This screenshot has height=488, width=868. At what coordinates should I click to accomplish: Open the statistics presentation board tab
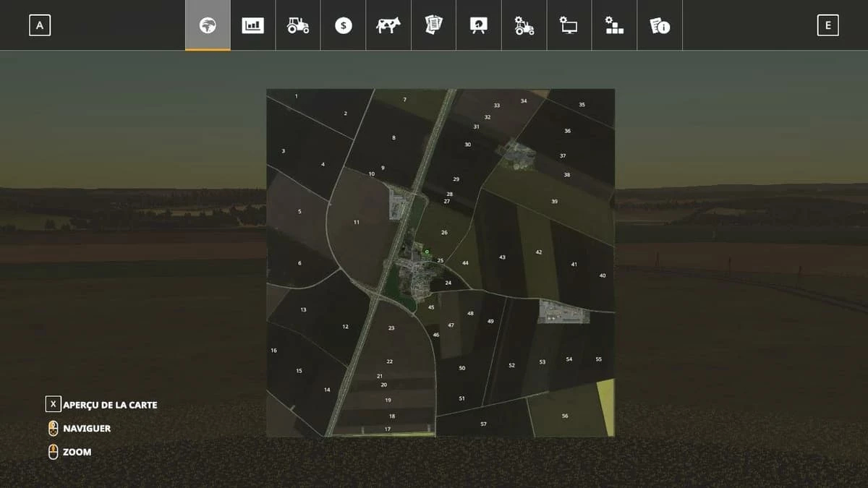(x=478, y=25)
